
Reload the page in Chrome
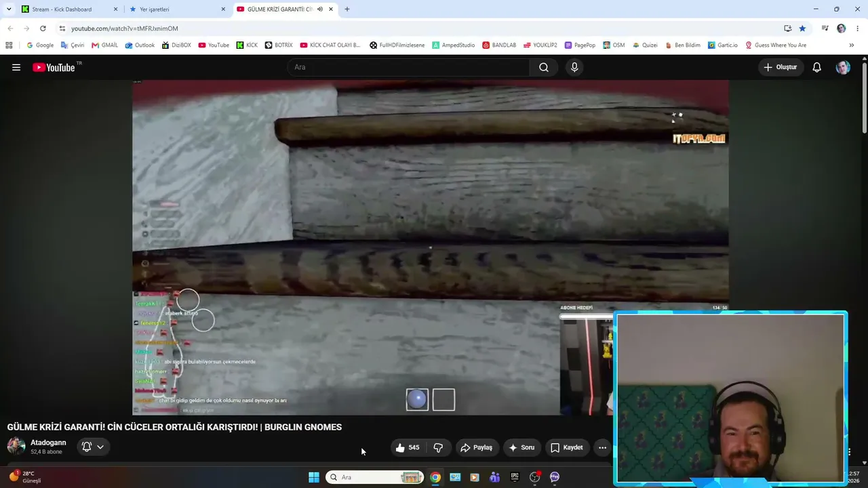click(x=43, y=28)
